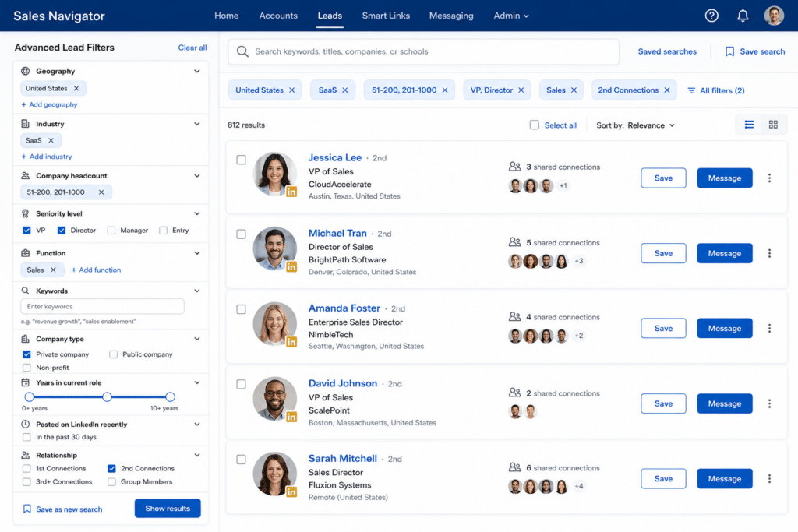This screenshot has width=798, height=532.
Task: Click Clear all filters link
Action: 192,48
